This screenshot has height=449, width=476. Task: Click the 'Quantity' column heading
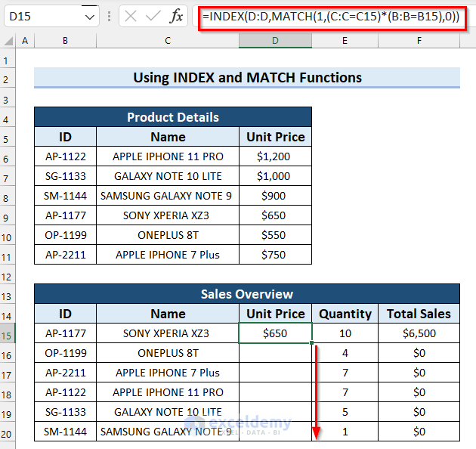345,314
